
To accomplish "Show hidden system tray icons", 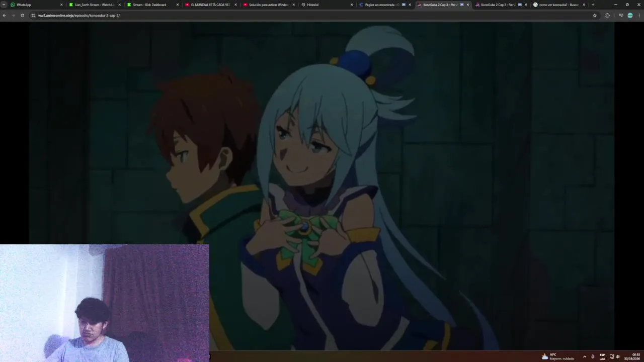I will pyautogui.click(x=584, y=356).
